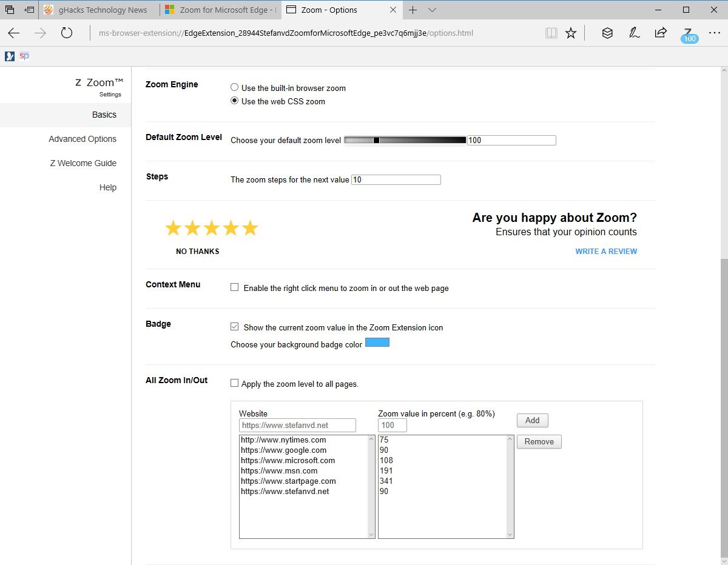Click the WRITE A REVIEW link
Viewport: 728px width, 565px height.
(x=606, y=252)
